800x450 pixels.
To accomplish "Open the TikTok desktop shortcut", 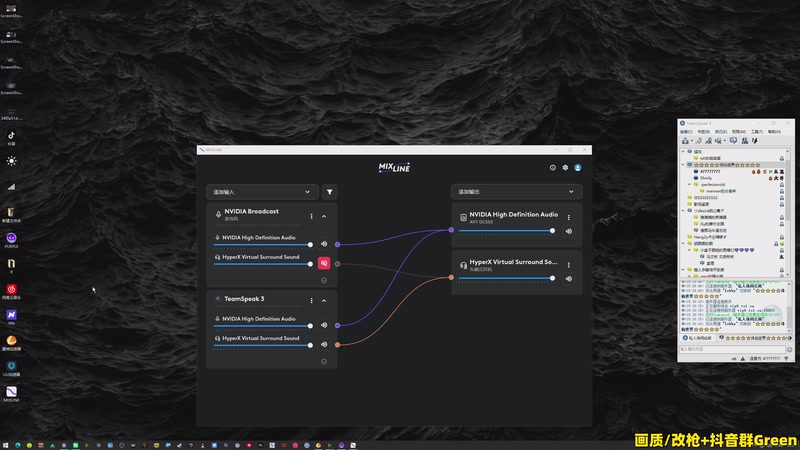I will tap(11, 138).
